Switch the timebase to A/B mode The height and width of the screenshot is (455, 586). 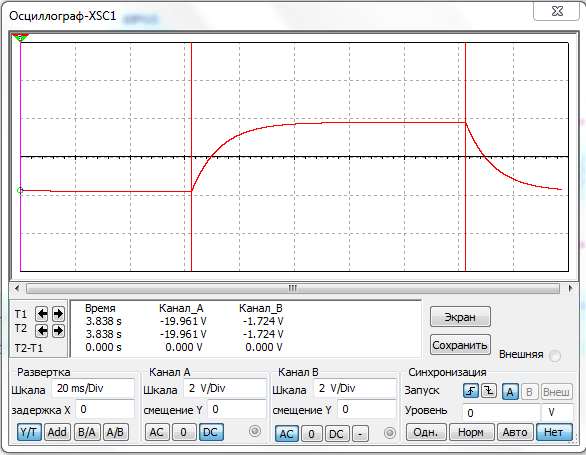coord(115,432)
